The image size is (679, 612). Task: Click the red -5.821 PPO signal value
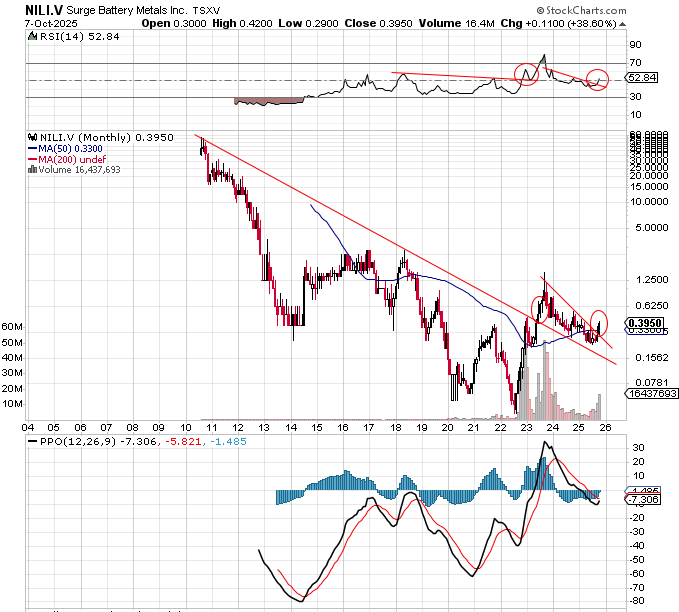pyautogui.click(x=182, y=442)
